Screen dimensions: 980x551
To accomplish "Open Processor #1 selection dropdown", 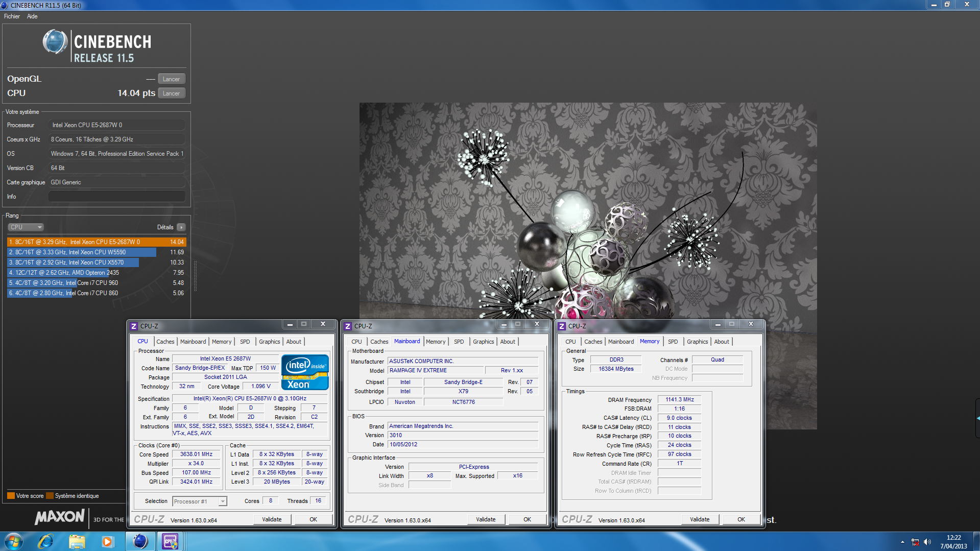I will [x=200, y=501].
